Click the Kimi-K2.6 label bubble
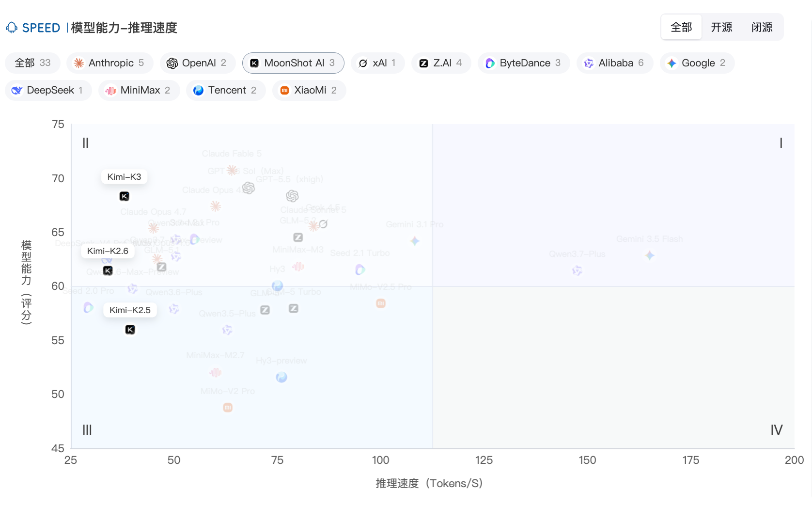The height and width of the screenshot is (507, 812). click(108, 251)
